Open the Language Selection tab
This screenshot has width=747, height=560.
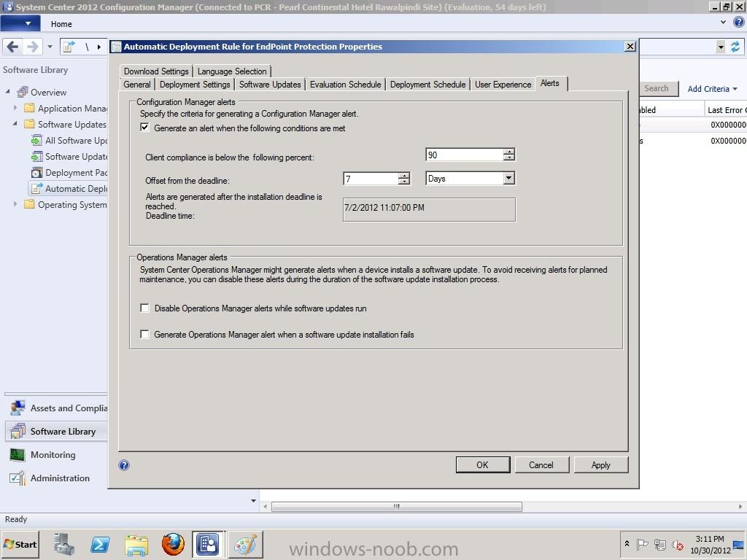[x=232, y=71]
